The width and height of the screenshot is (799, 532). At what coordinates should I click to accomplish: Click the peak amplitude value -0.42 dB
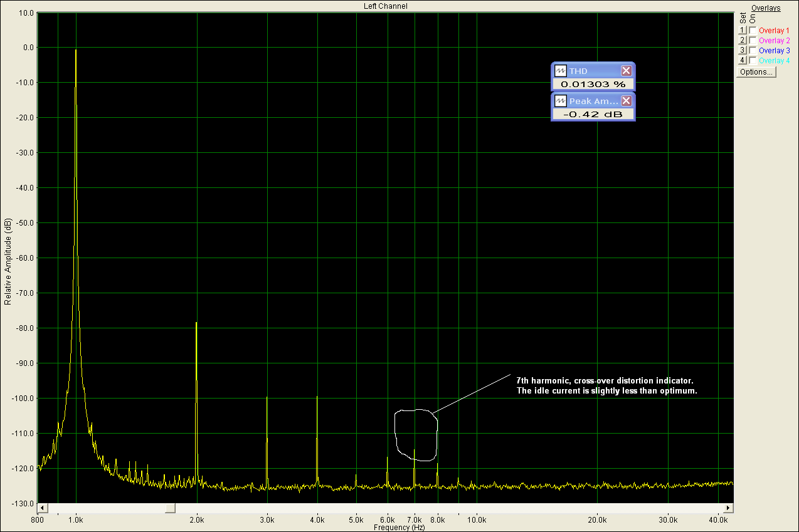pyautogui.click(x=593, y=114)
